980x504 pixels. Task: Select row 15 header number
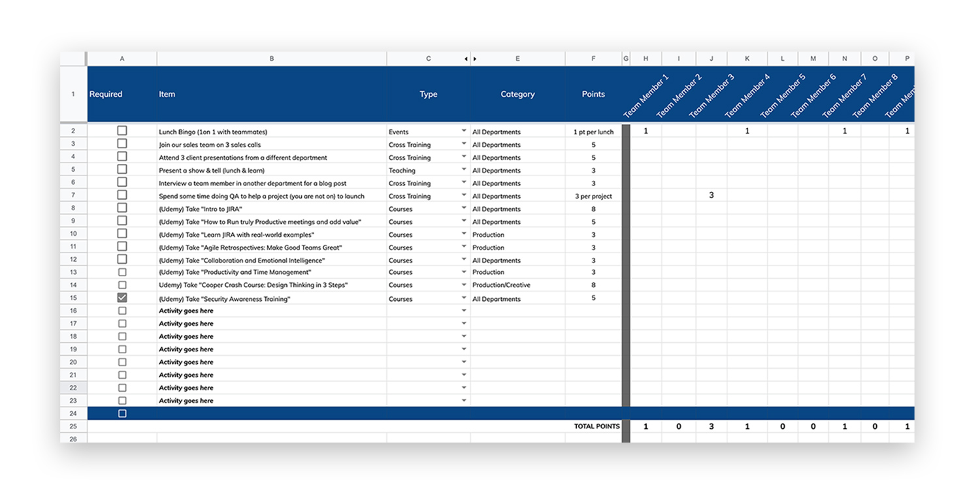73,298
